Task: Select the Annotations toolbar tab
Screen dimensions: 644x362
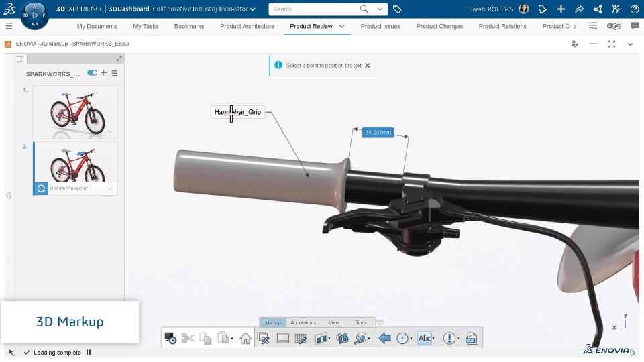Action: point(303,322)
